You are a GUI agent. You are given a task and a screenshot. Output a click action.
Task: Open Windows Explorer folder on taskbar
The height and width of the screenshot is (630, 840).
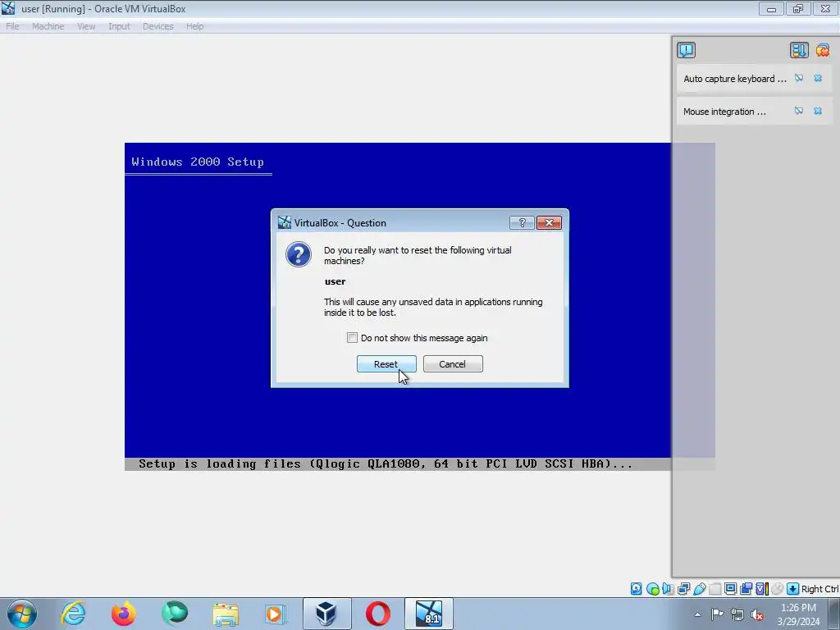(x=226, y=614)
